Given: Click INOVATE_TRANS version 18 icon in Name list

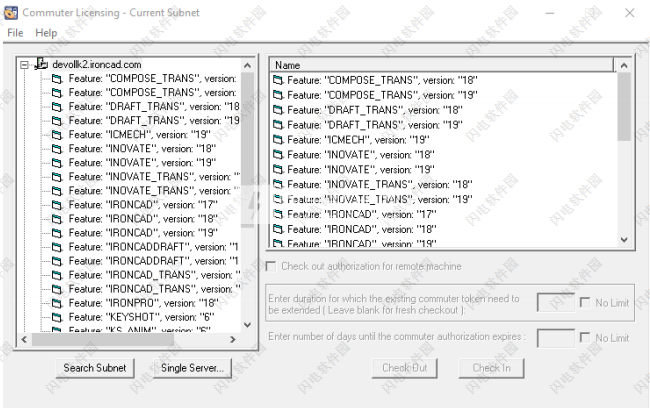Looking at the screenshot, I should pos(278,185).
